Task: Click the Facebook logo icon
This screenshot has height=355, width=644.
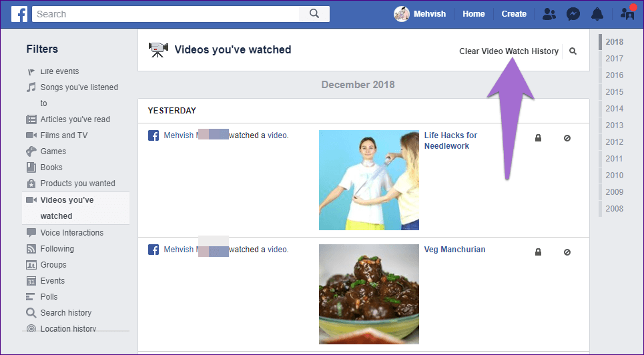Action: click(x=19, y=14)
